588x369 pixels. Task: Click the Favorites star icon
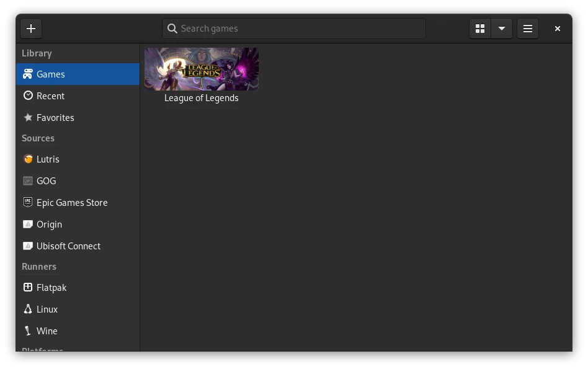pos(28,117)
